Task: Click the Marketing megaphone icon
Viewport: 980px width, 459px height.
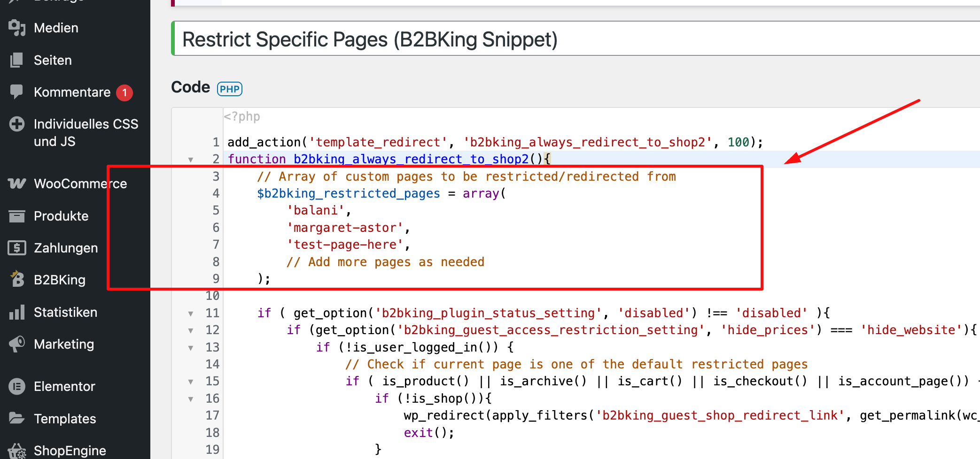Action: [x=17, y=344]
